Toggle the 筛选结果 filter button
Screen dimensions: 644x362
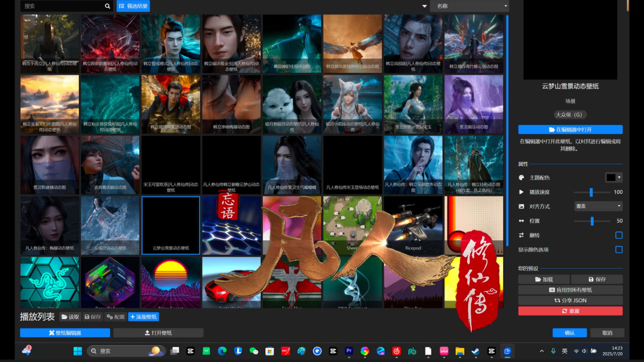[133, 6]
